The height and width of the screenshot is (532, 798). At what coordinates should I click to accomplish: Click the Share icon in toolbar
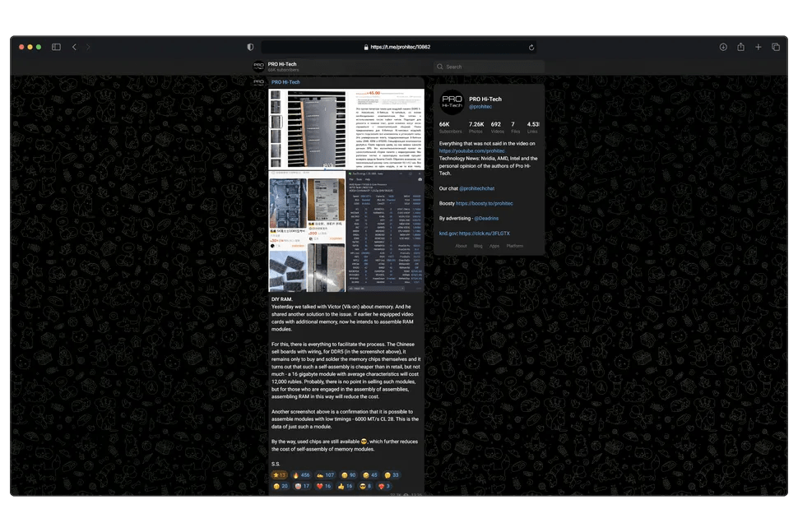pyautogui.click(x=740, y=47)
